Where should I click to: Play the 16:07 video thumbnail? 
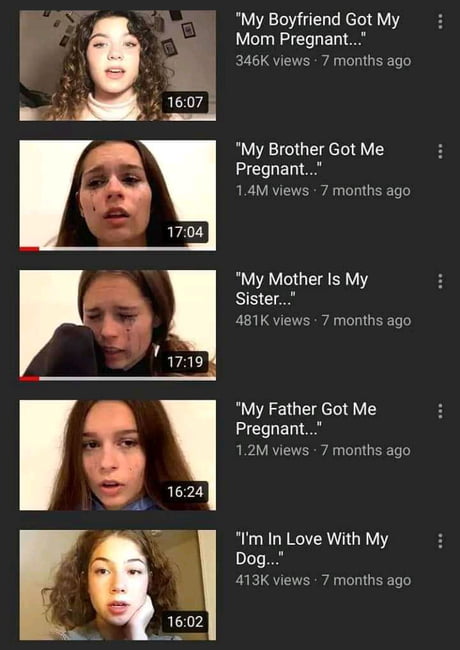pos(118,65)
